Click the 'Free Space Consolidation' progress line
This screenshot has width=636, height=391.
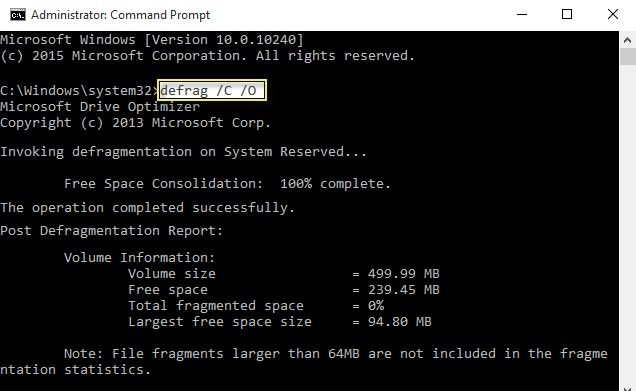coord(227,184)
